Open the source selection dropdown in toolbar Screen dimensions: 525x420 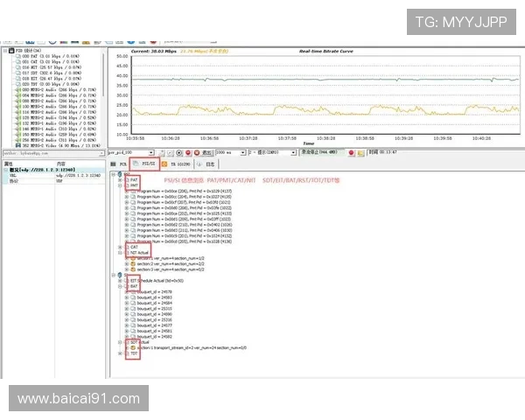pos(129,151)
